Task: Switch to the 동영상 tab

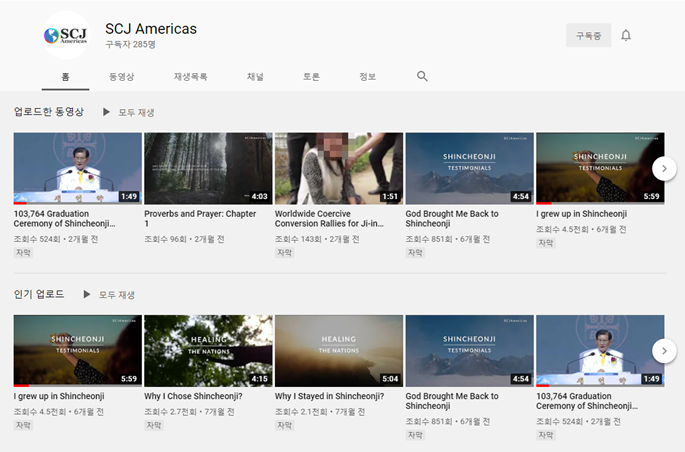Action: [x=121, y=77]
